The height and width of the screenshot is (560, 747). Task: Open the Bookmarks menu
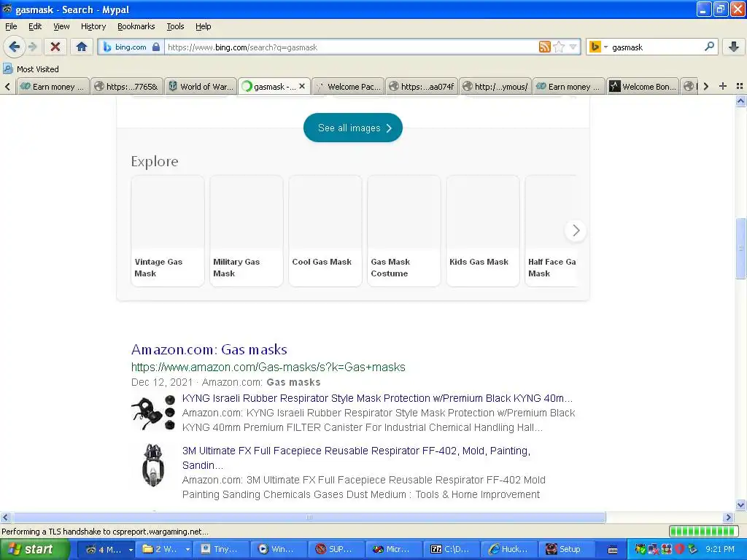pos(136,26)
